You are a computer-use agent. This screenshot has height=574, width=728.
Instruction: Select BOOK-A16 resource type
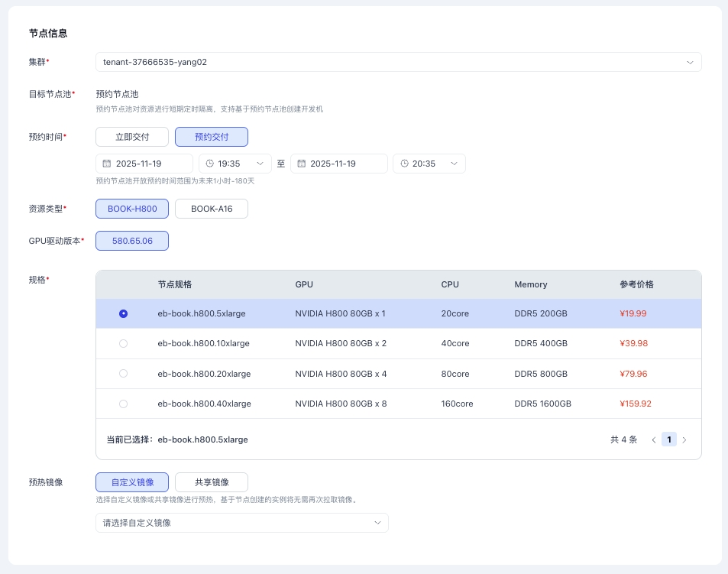(x=212, y=209)
